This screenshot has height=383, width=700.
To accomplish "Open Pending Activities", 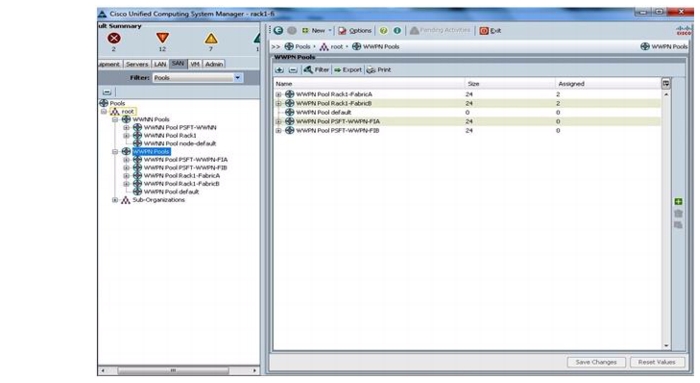I will click(x=440, y=30).
